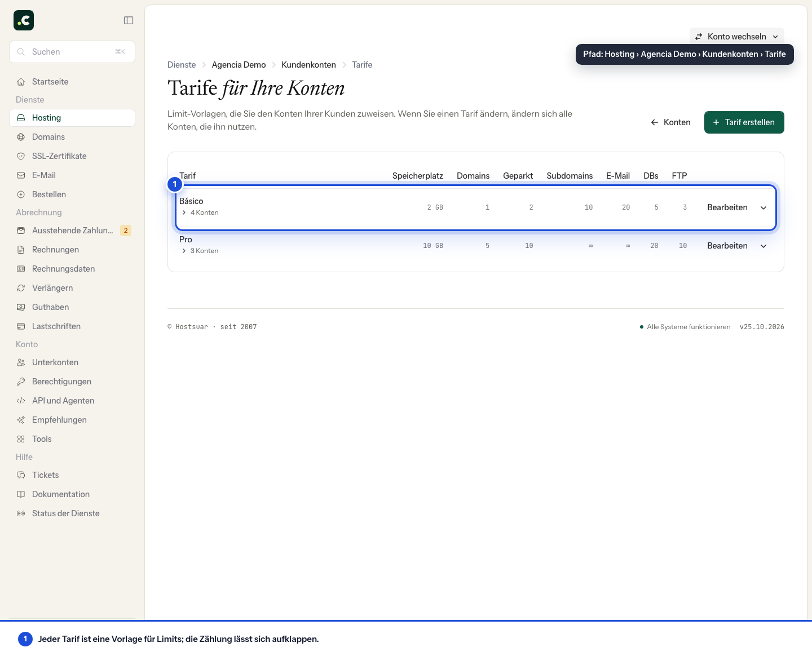This screenshot has width=812, height=656.
Task: Click the Domains globe icon
Action: click(21, 137)
